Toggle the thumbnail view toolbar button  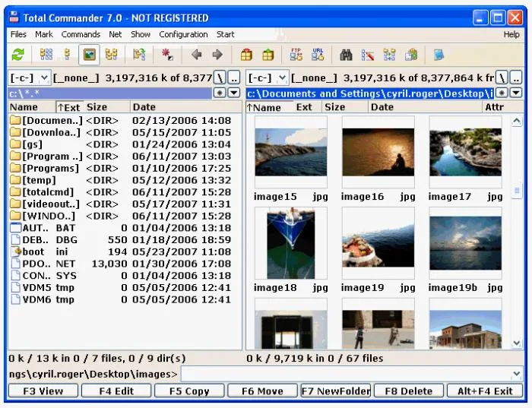point(89,55)
